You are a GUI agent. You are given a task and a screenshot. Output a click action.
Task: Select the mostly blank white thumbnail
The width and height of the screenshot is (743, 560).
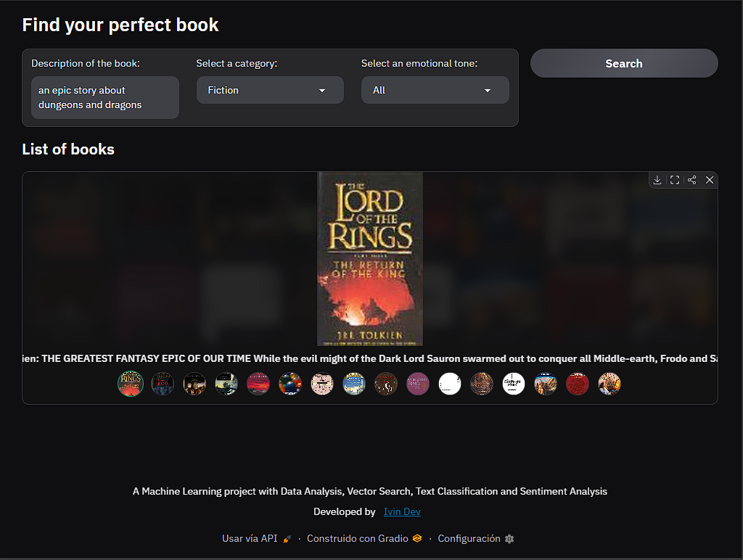[450, 384]
